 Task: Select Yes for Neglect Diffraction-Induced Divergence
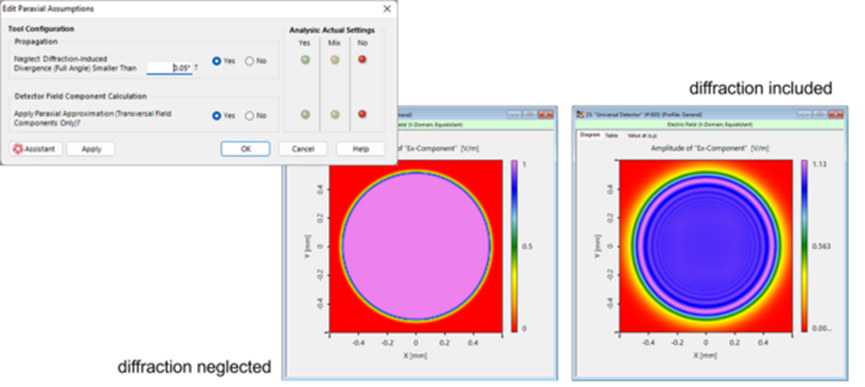click(x=217, y=61)
